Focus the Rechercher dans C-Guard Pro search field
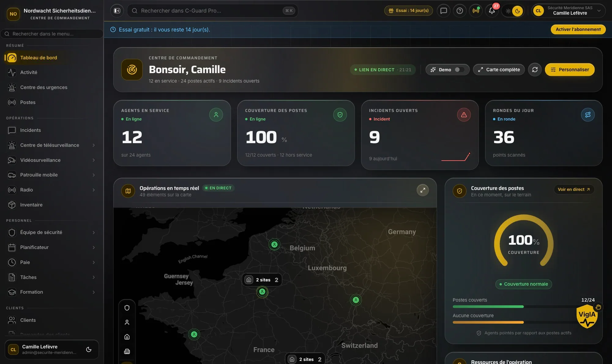612x364 pixels. (x=212, y=11)
